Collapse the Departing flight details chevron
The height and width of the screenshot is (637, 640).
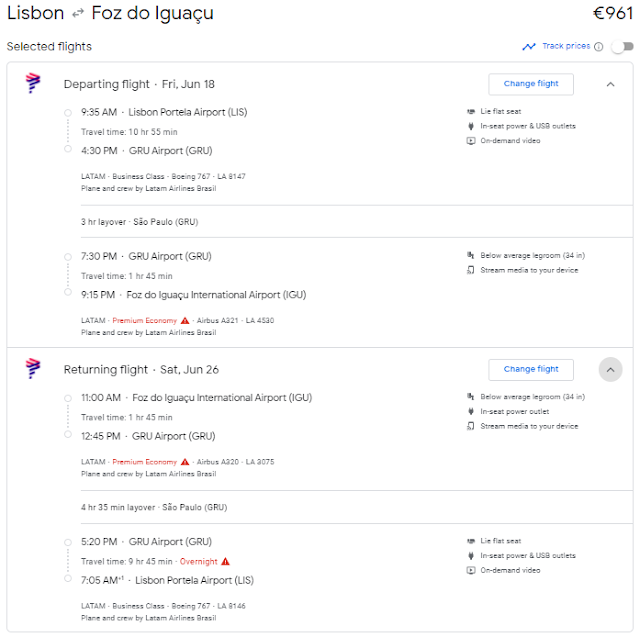click(x=610, y=84)
